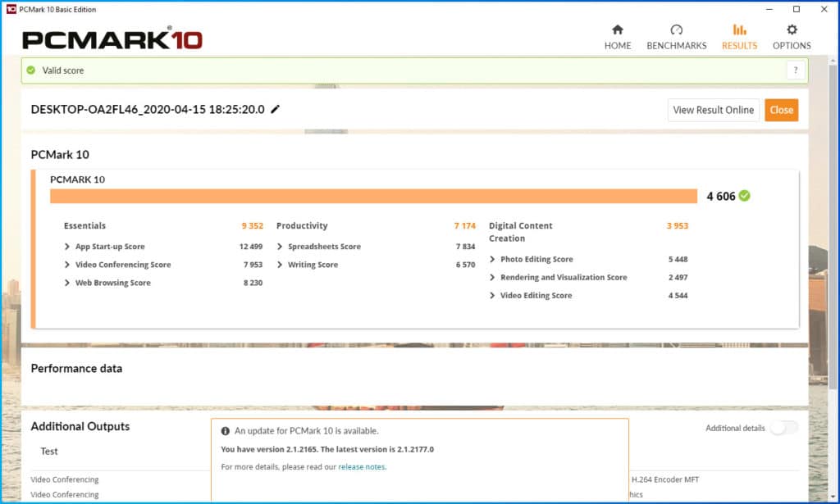This screenshot has height=504, width=840.
Task: Switch to the HOME tab label
Action: click(618, 45)
